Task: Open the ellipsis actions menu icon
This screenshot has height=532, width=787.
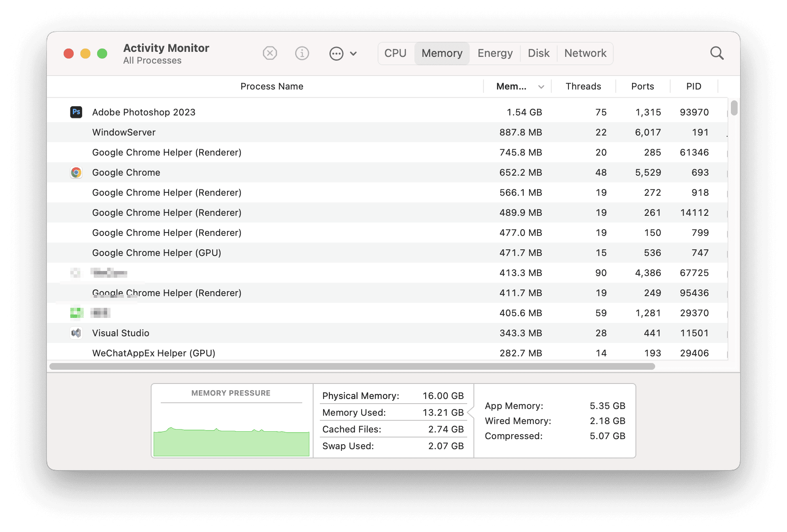Action: point(336,54)
